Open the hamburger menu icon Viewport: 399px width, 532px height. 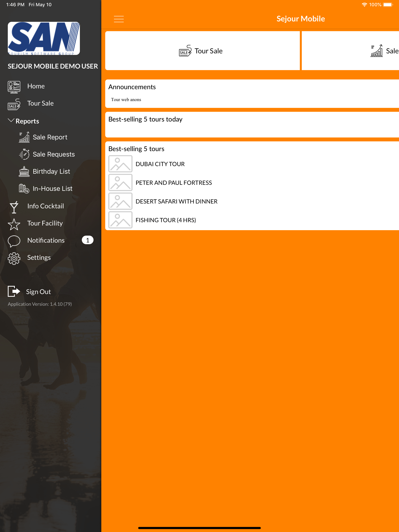119,19
